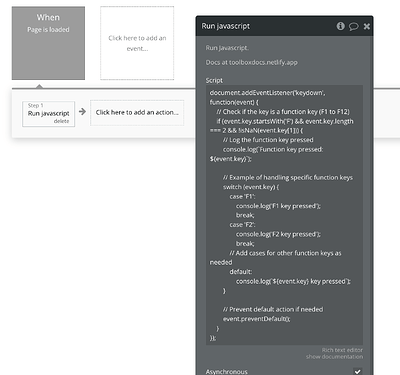400x375 pixels.
Task: Click the '// Prevent default action if needed' comment
Action: tap(273, 310)
